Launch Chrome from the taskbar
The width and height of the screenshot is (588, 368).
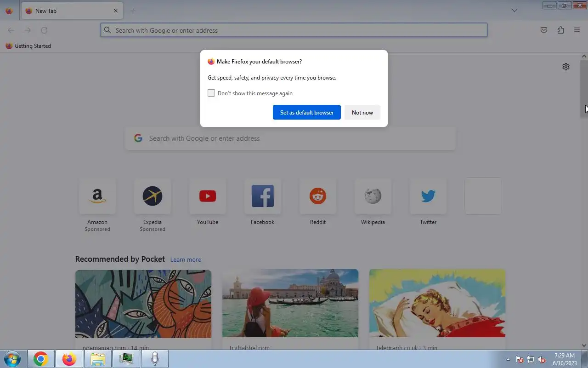point(41,359)
